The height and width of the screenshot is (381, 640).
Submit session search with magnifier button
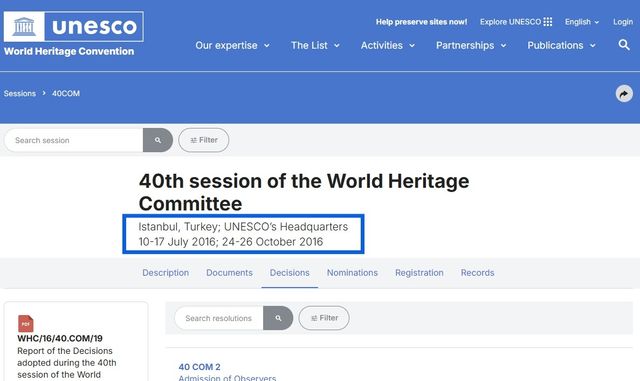pos(158,140)
